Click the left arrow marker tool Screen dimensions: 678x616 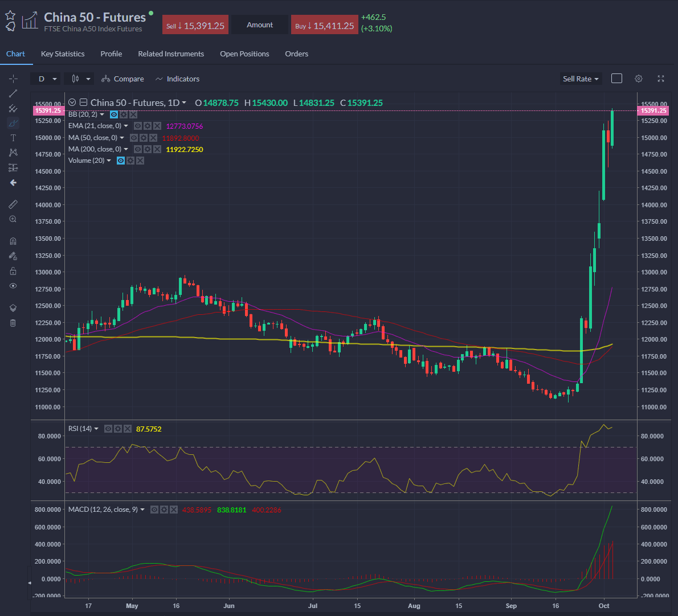pos(13,183)
